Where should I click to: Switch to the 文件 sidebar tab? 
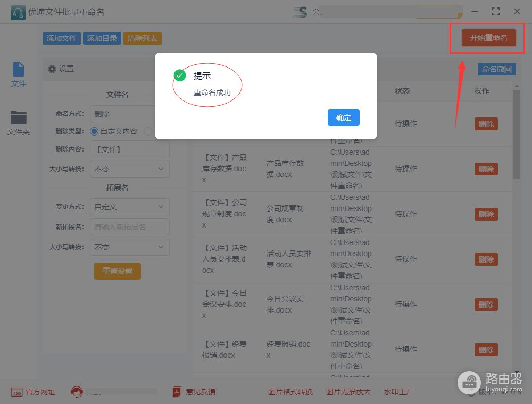point(18,74)
